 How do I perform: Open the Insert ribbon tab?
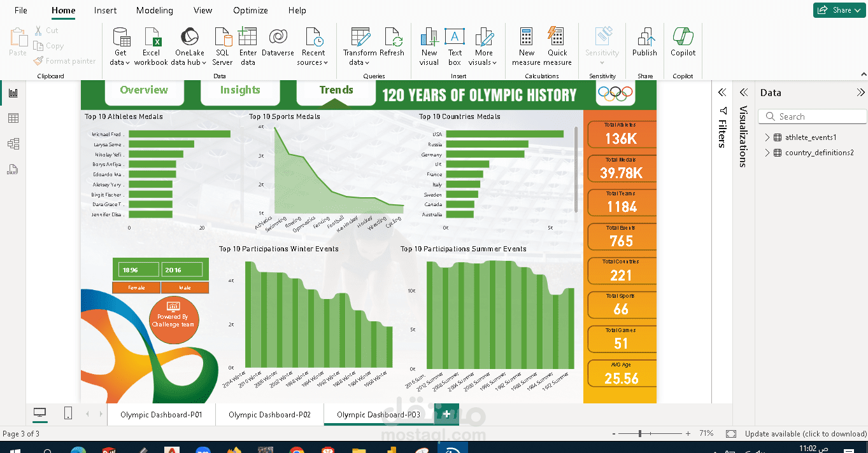point(105,10)
